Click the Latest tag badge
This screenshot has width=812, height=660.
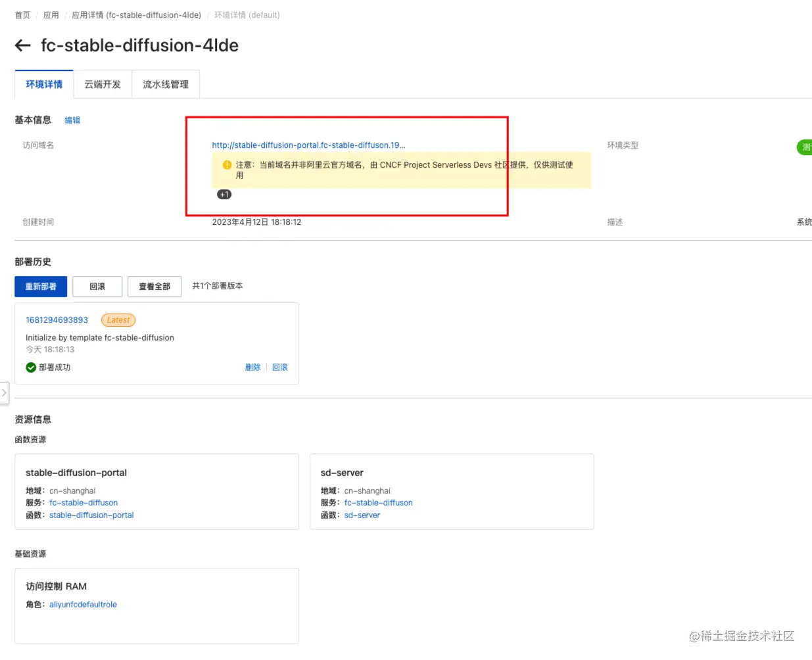point(118,320)
